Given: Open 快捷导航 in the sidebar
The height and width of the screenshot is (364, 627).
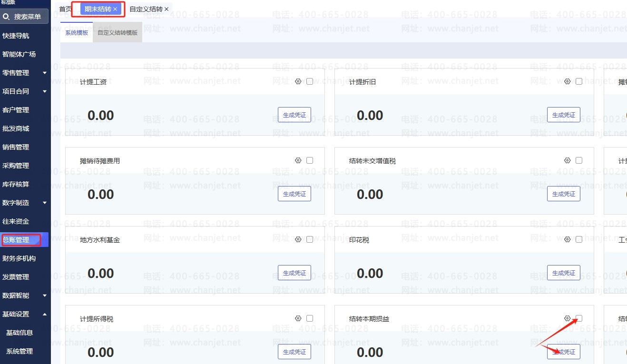Looking at the screenshot, I should [x=16, y=36].
